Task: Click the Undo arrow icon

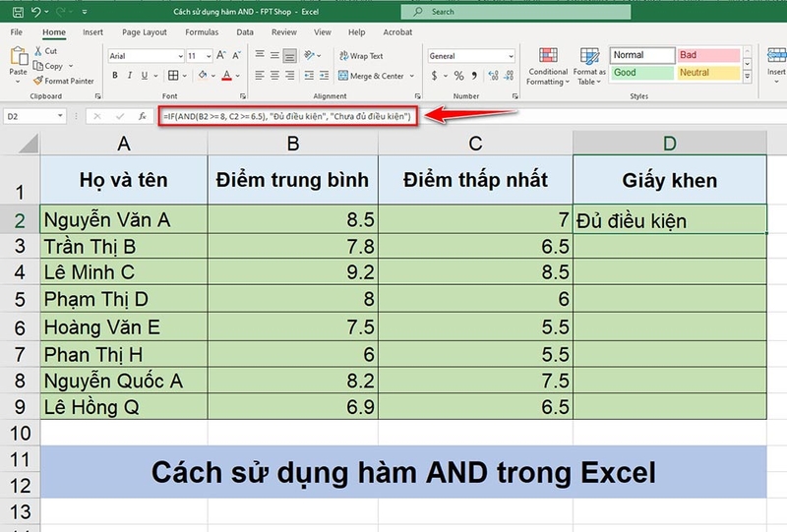Action: [x=36, y=12]
